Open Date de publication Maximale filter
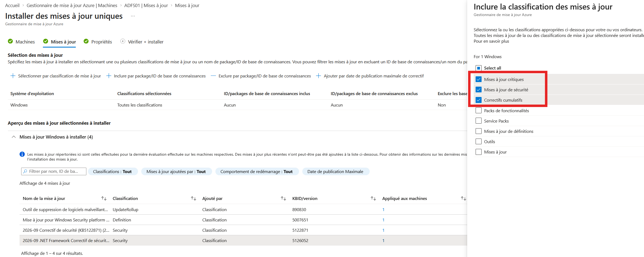The width and height of the screenshot is (644, 257). point(336,172)
